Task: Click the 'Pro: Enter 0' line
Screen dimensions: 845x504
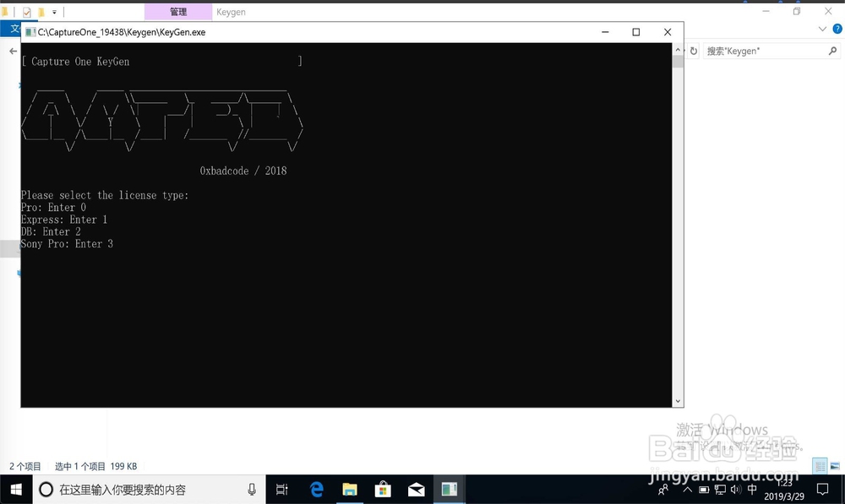Action: [x=53, y=208]
